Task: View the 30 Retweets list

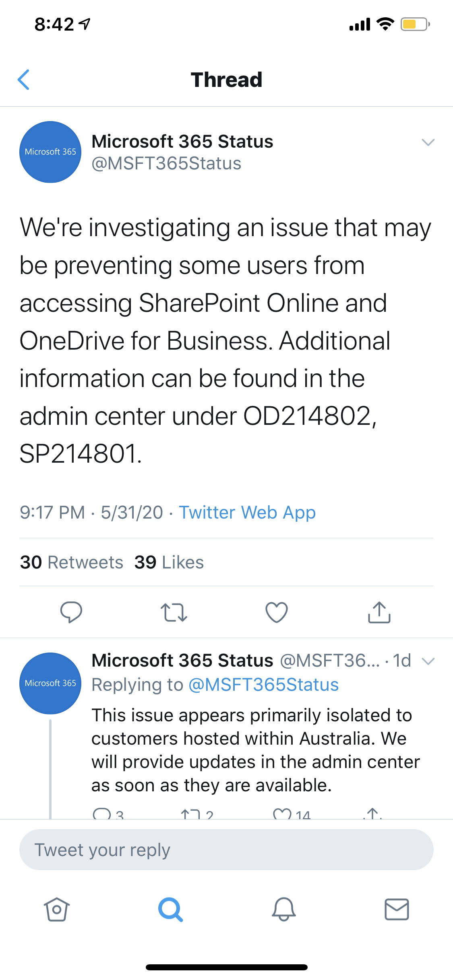Action: tap(71, 562)
